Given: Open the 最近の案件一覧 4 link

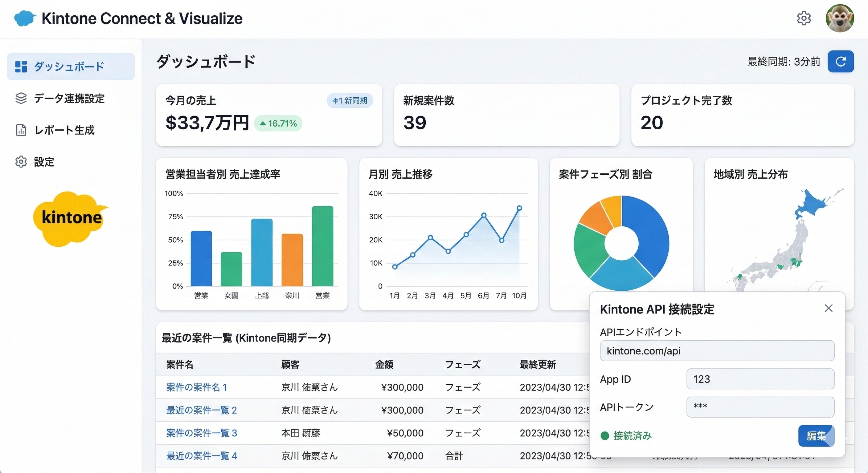Looking at the screenshot, I should tap(202, 456).
